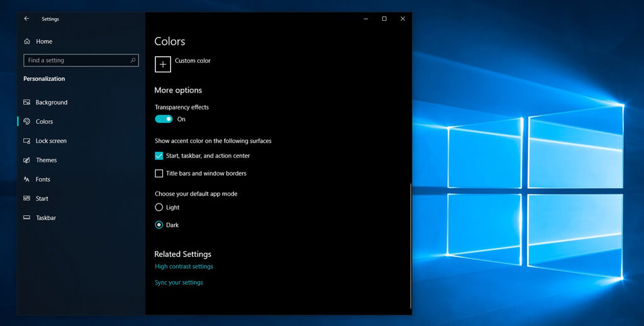This screenshot has width=644, height=326.
Task: Click the Personalization section label
Action: 44,79
